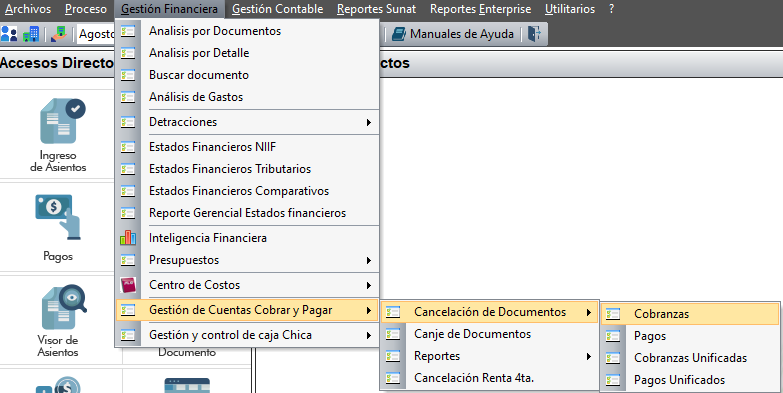
Task: Open the Pagos shortcut icon
Action: click(x=58, y=227)
